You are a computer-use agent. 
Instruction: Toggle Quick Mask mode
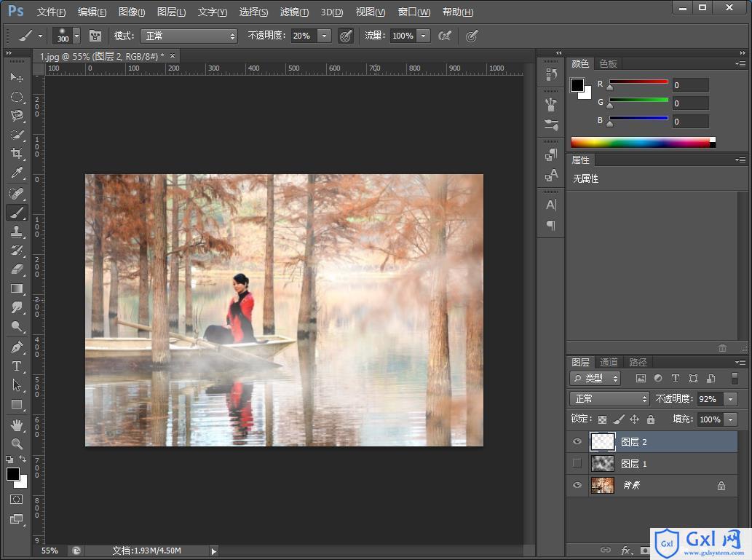click(16, 500)
